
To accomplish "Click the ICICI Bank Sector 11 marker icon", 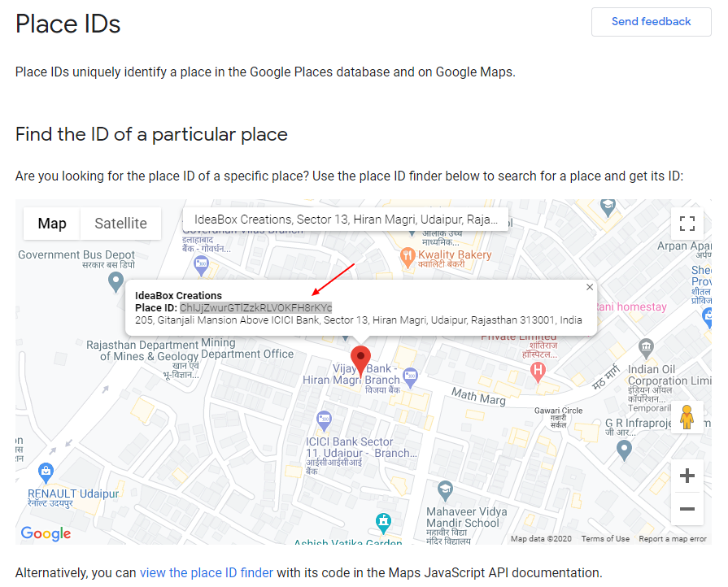I will pos(324,421).
